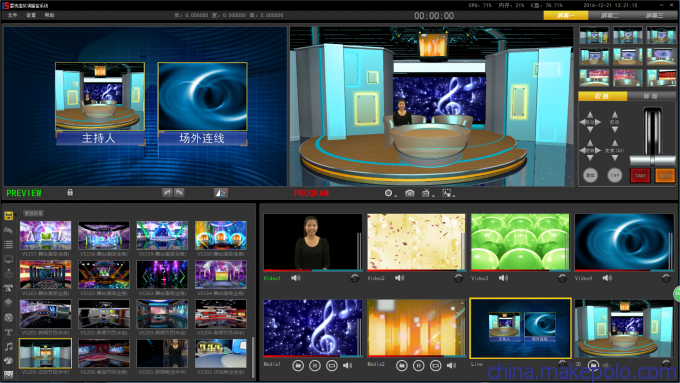This screenshot has height=383, width=680.
Task: Select the music note icon in sidebar
Action: point(8,346)
